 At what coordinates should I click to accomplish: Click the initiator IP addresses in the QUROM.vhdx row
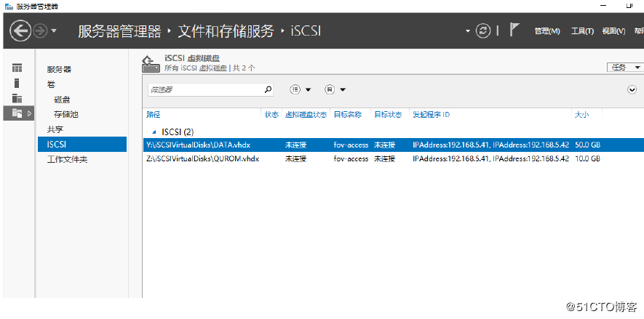(x=490, y=158)
